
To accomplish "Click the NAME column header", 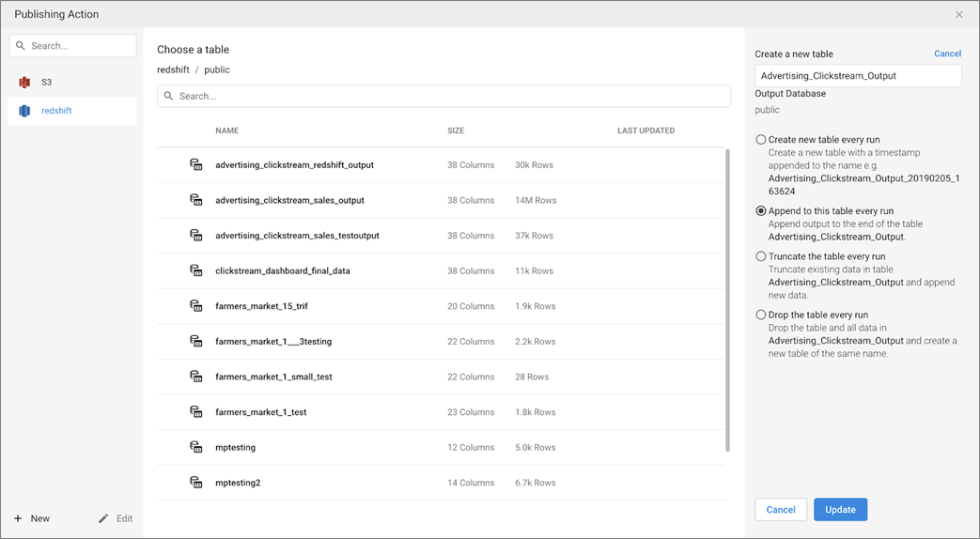I will point(226,131).
